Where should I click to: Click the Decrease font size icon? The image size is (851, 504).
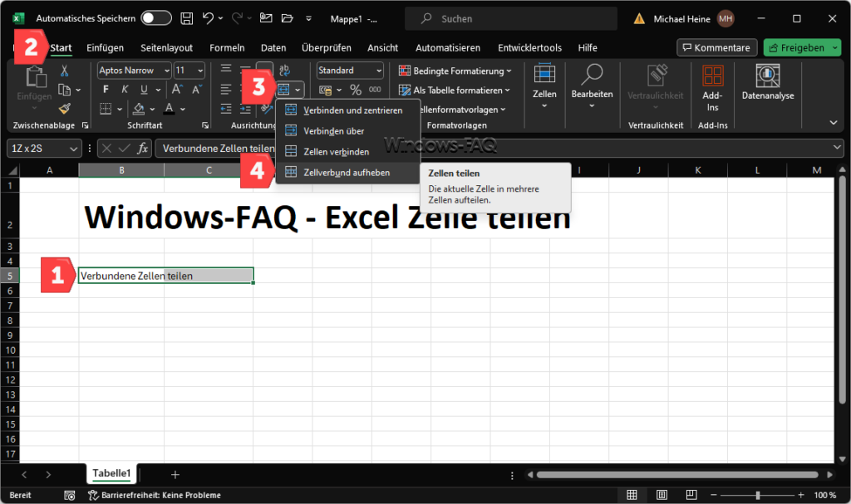point(196,90)
